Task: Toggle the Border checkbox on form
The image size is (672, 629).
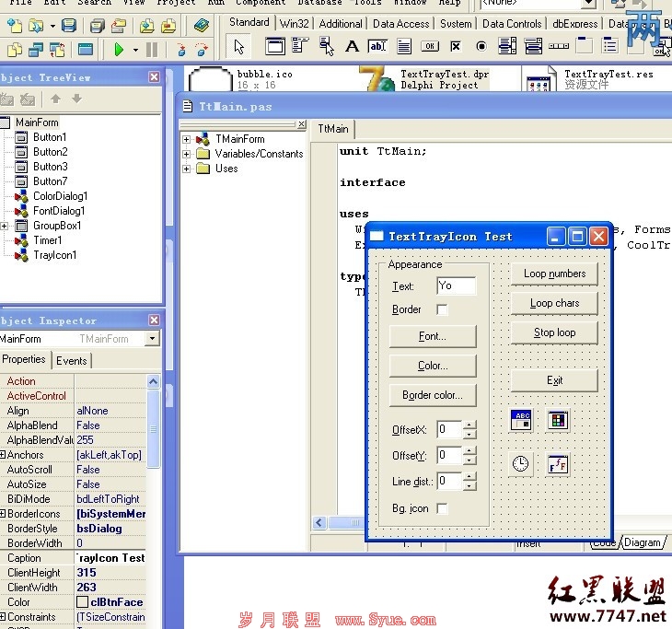Action: coord(442,309)
